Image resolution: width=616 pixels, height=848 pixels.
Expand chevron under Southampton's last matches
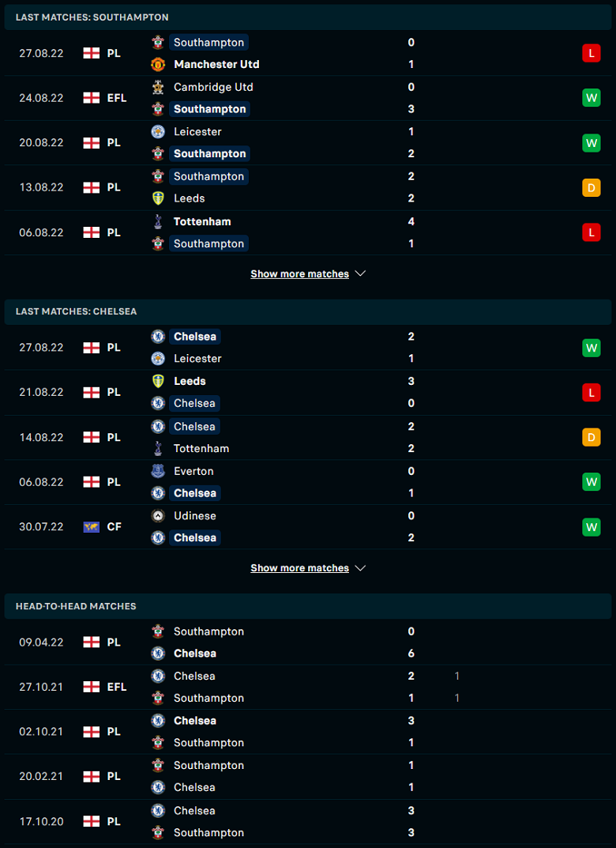coord(360,273)
